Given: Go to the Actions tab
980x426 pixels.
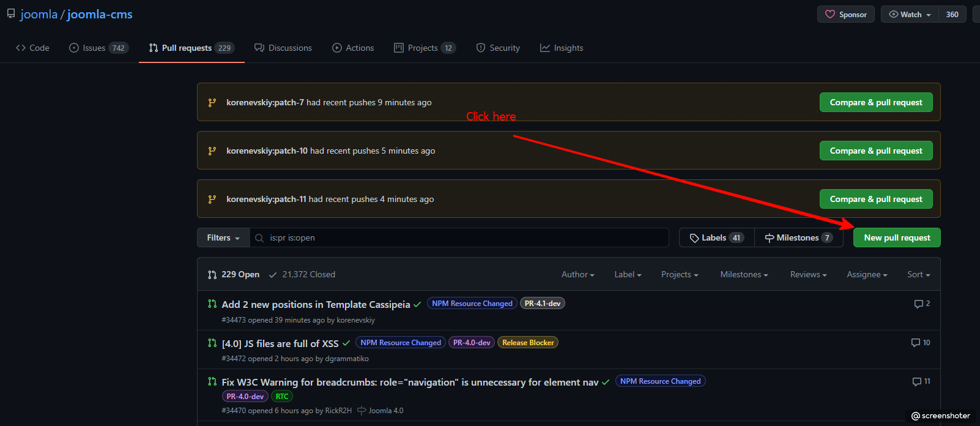Looking at the screenshot, I should pos(353,48).
